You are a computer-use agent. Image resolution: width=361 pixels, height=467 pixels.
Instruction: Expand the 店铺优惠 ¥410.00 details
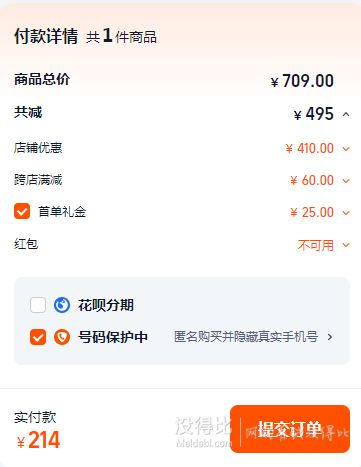point(346,149)
